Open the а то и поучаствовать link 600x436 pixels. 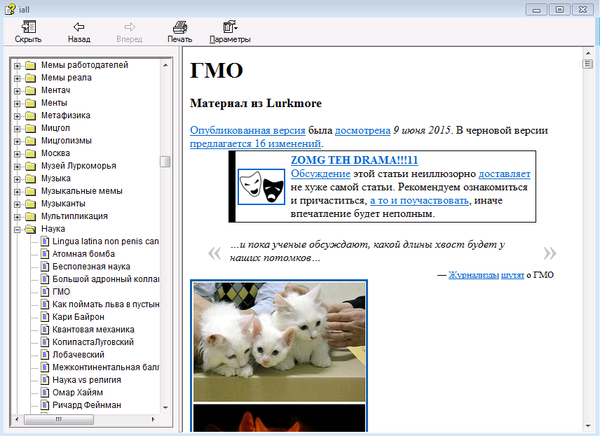[419, 201]
